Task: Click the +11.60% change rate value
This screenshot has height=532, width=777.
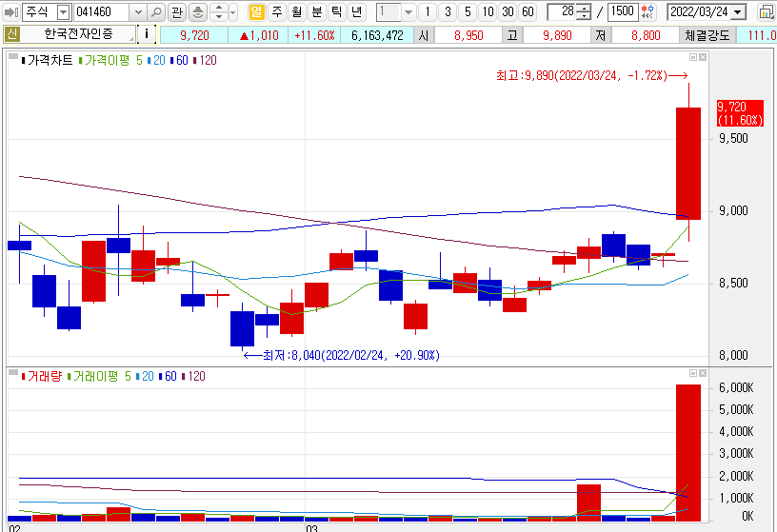Action: click(314, 35)
